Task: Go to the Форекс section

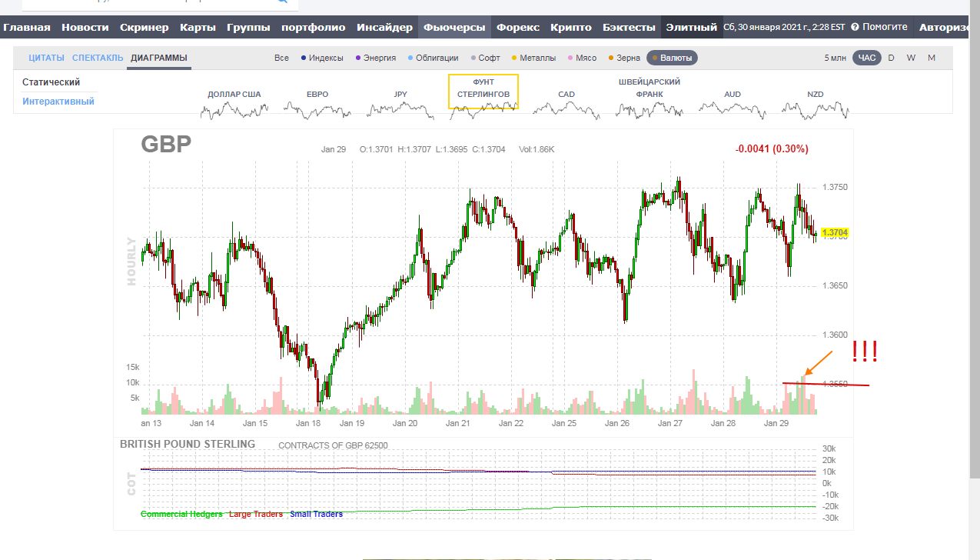Action: pyautogui.click(x=518, y=28)
